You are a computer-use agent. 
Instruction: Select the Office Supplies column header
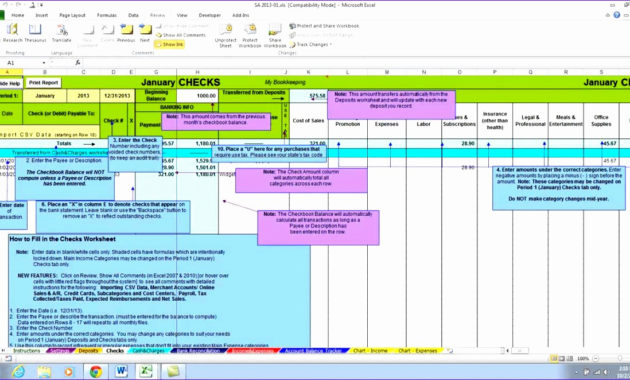(x=601, y=121)
